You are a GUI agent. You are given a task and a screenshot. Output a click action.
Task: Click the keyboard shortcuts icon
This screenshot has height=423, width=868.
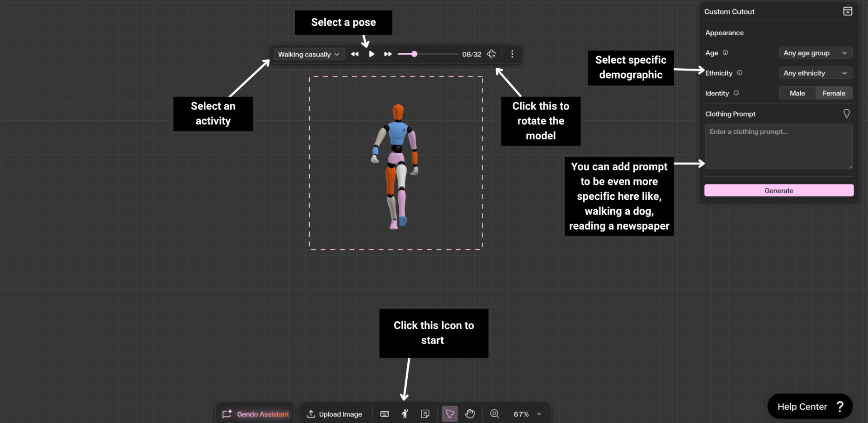[384, 414]
